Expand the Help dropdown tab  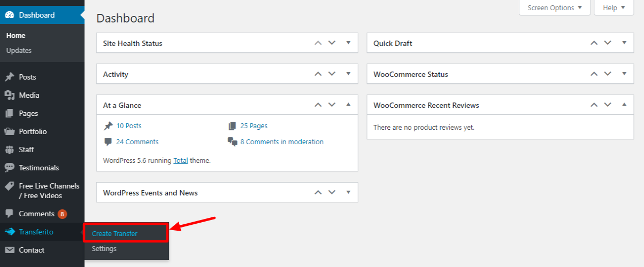point(614,7)
